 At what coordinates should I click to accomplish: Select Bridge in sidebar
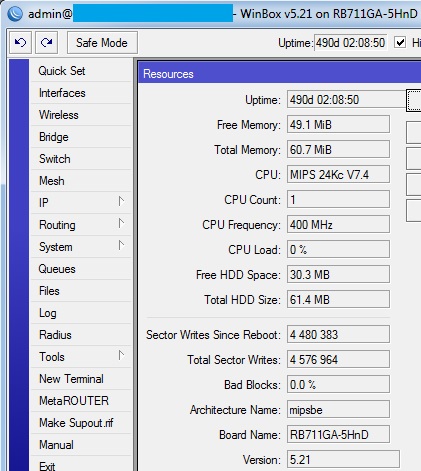81,137
